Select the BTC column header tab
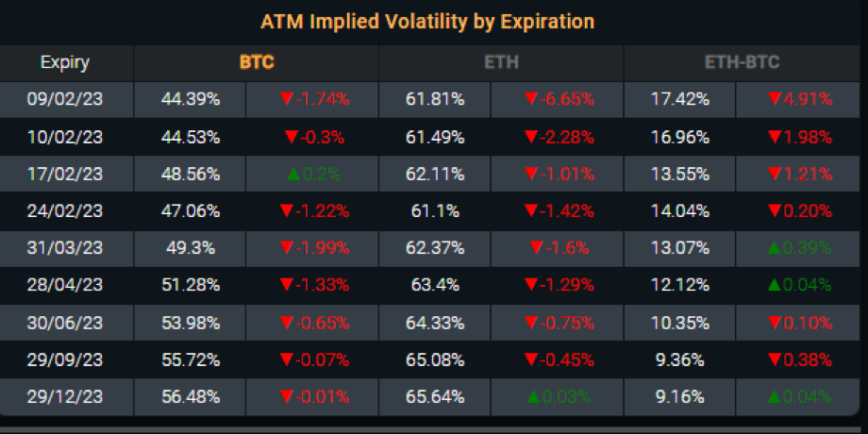Screen dimensions: 868x434 [x=256, y=63]
